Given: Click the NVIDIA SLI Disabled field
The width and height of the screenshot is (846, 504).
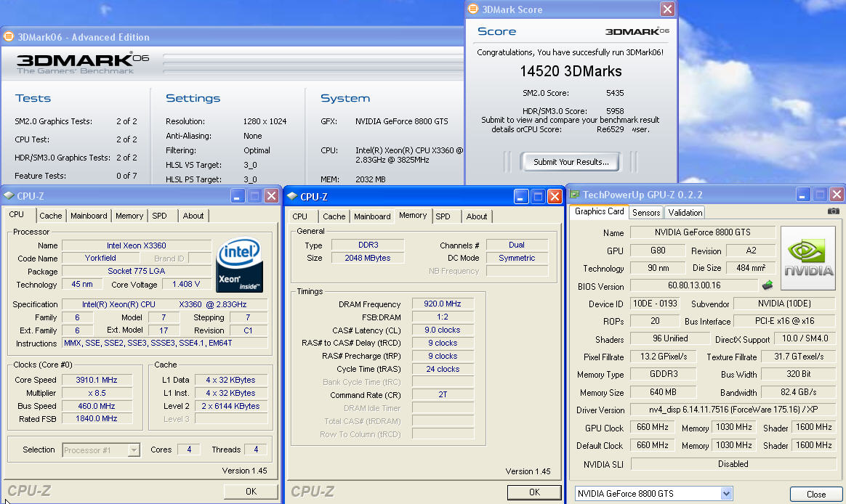Looking at the screenshot, I should [x=733, y=464].
